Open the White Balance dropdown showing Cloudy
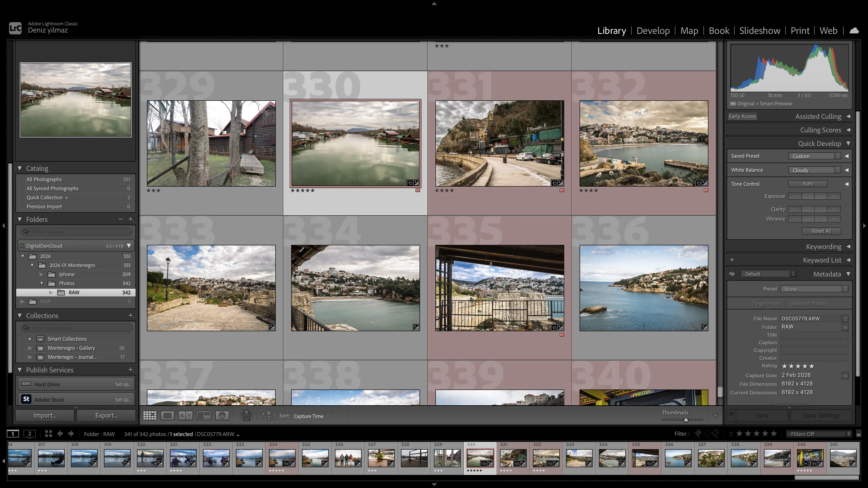 814,170
